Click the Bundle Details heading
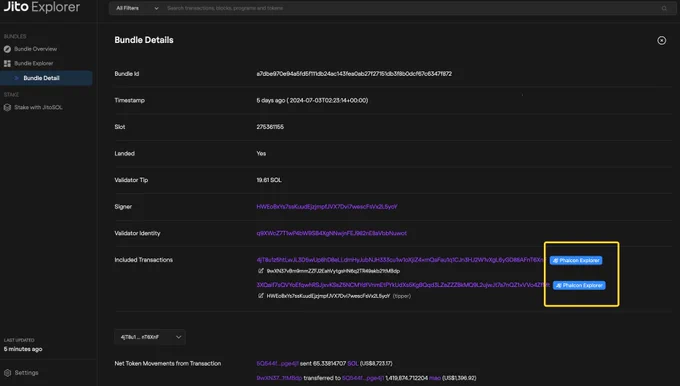This screenshot has width=680, height=386. [x=144, y=40]
